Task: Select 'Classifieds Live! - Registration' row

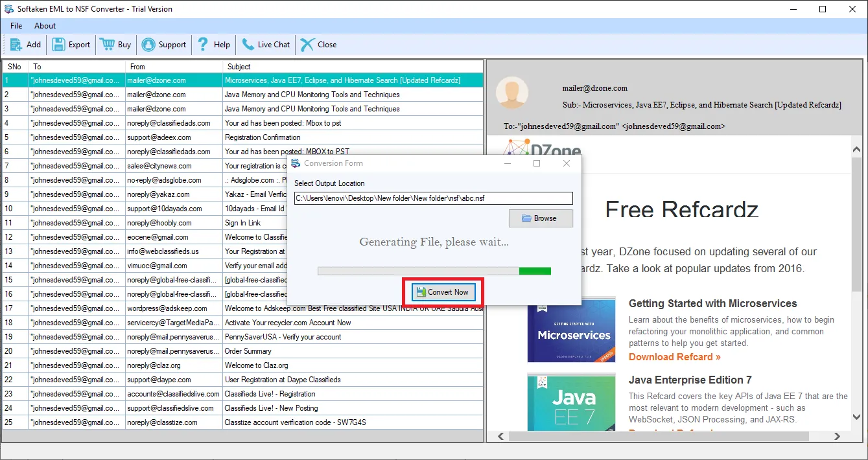Action: 242,394
